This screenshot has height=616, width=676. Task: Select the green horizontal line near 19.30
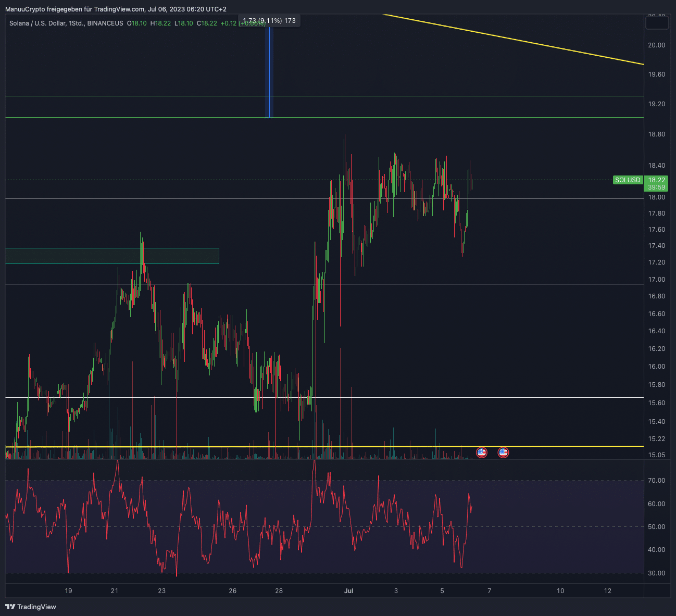click(324, 96)
